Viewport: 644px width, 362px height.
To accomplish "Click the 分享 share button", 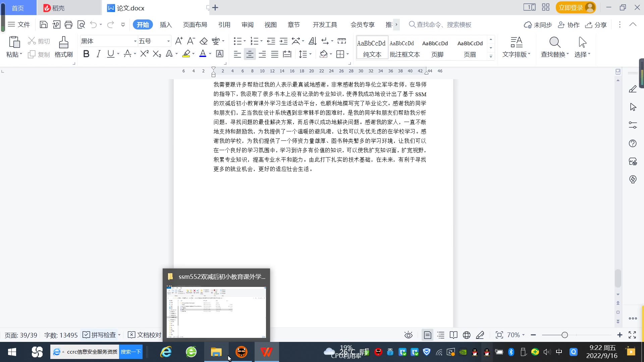I will click(596, 25).
